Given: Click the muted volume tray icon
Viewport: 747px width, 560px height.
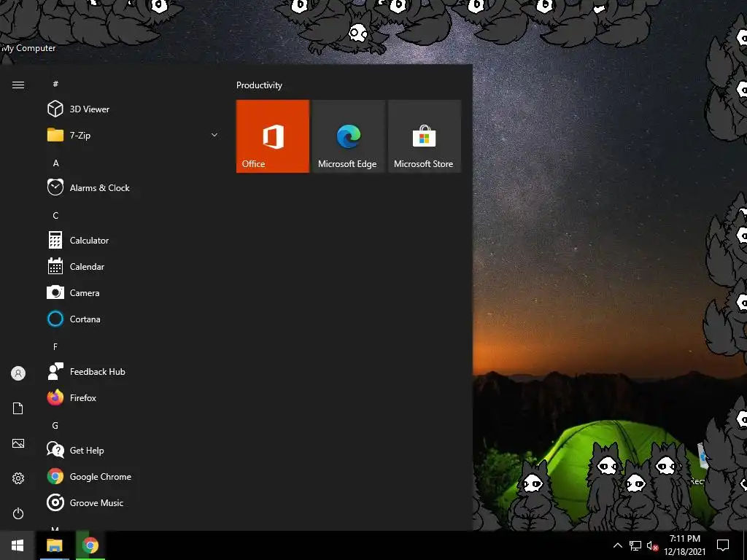Looking at the screenshot, I should tap(652, 545).
